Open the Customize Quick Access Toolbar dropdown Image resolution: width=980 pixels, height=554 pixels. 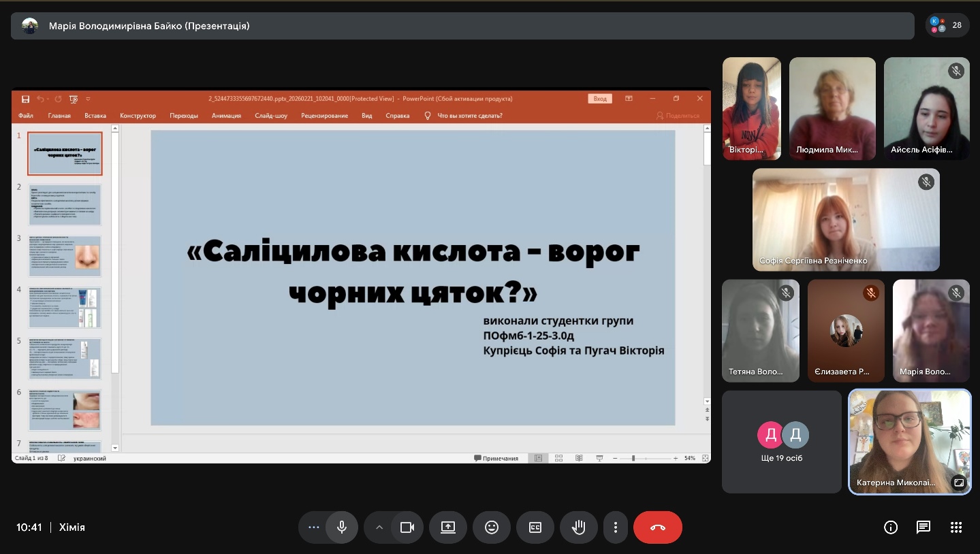(x=88, y=99)
